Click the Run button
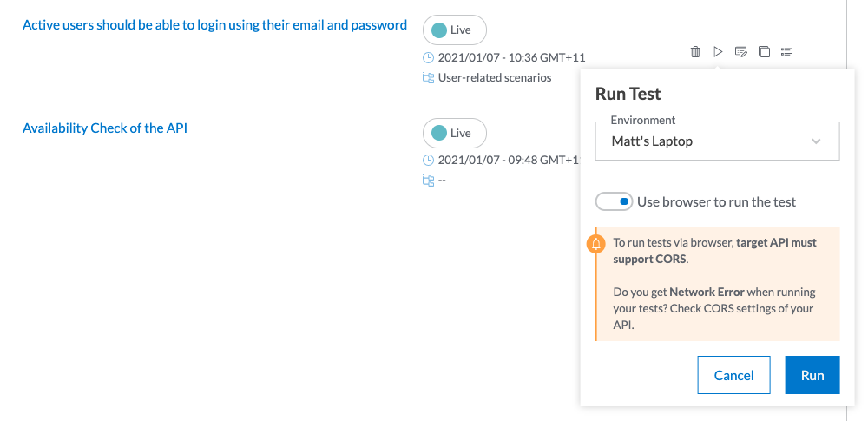868x421 pixels. point(812,375)
